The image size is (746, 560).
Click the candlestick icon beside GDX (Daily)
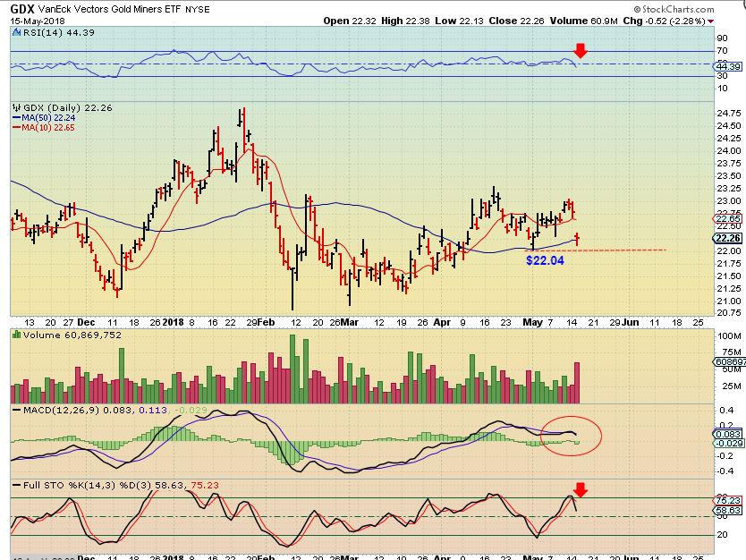[x=17, y=107]
